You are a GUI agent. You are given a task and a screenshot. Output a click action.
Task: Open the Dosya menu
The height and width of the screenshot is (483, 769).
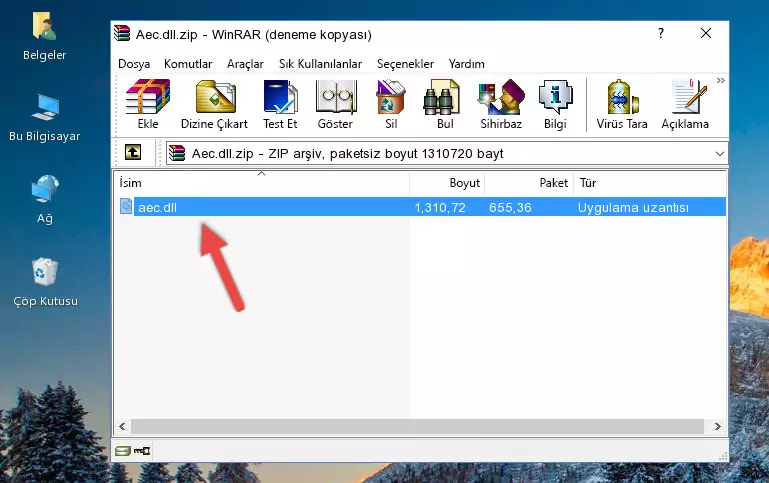134,64
